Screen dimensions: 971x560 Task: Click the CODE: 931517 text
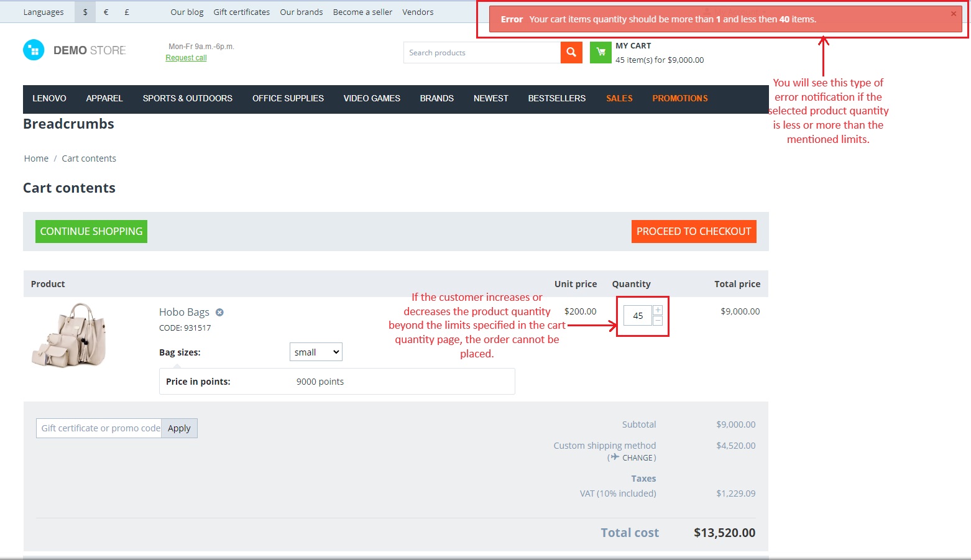click(185, 328)
